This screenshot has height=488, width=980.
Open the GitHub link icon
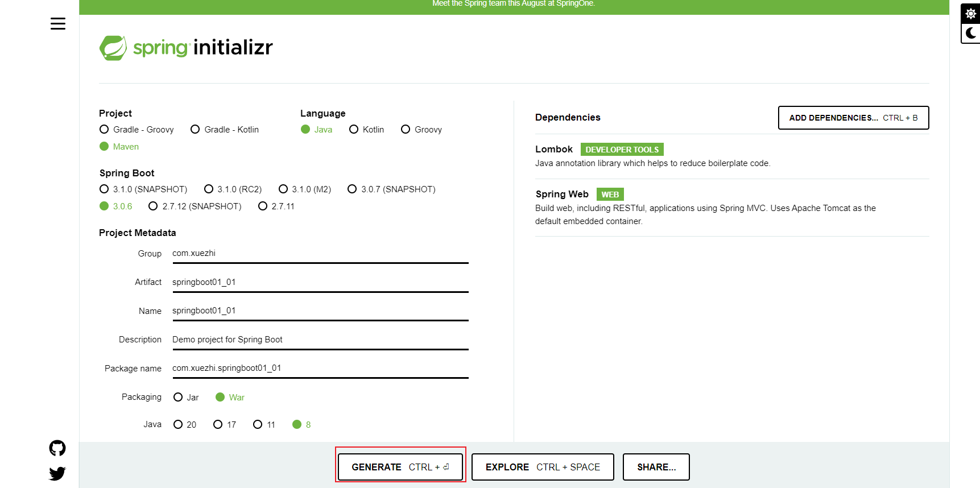click(57, 448)
